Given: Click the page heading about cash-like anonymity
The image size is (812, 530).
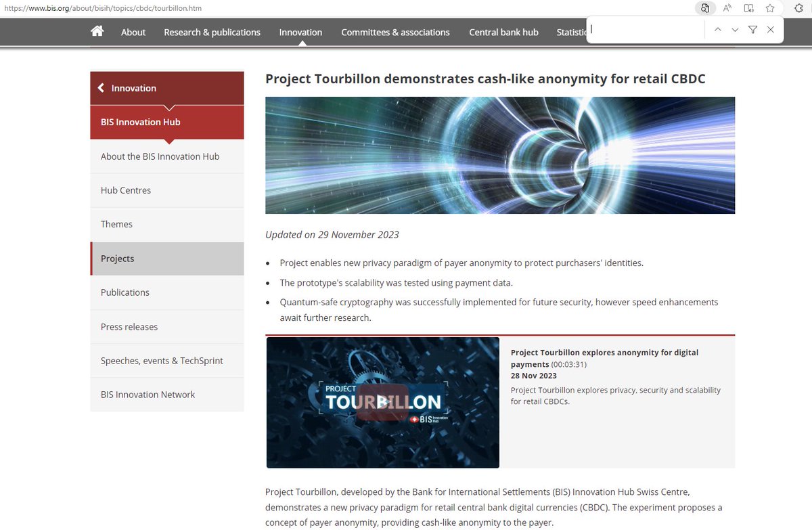Looking at the screenshot, I should (485, 79).
